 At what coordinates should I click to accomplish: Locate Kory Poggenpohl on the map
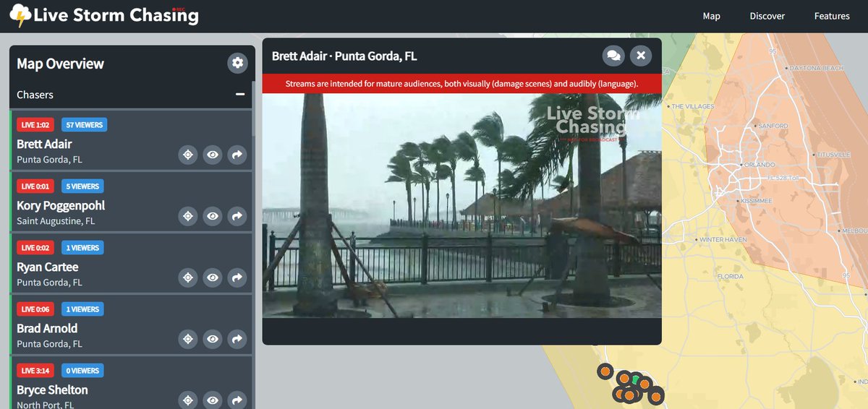[x=188, y=215]
